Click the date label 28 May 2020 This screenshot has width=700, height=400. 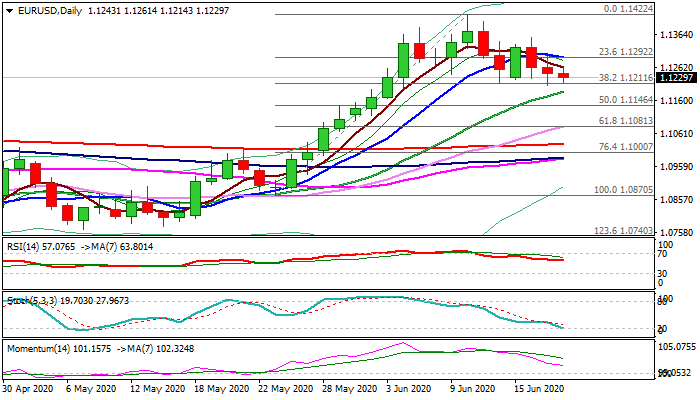(x=350, y=389)
